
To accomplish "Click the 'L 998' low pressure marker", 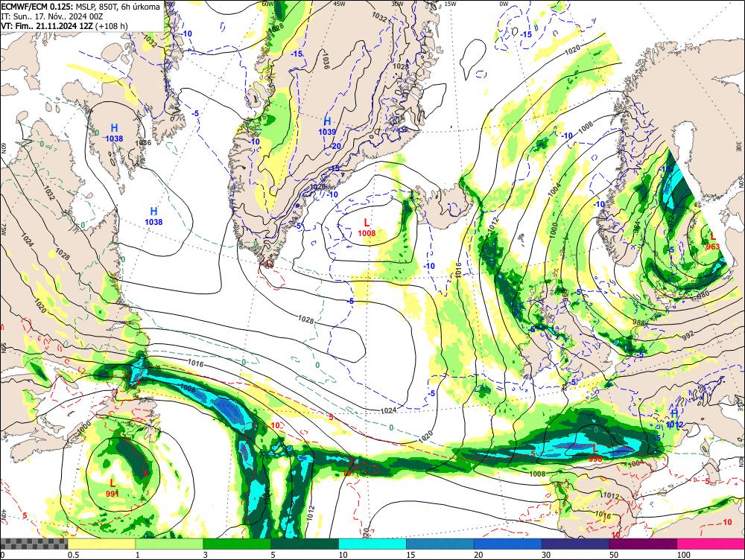I will click(x=595, y=453).
